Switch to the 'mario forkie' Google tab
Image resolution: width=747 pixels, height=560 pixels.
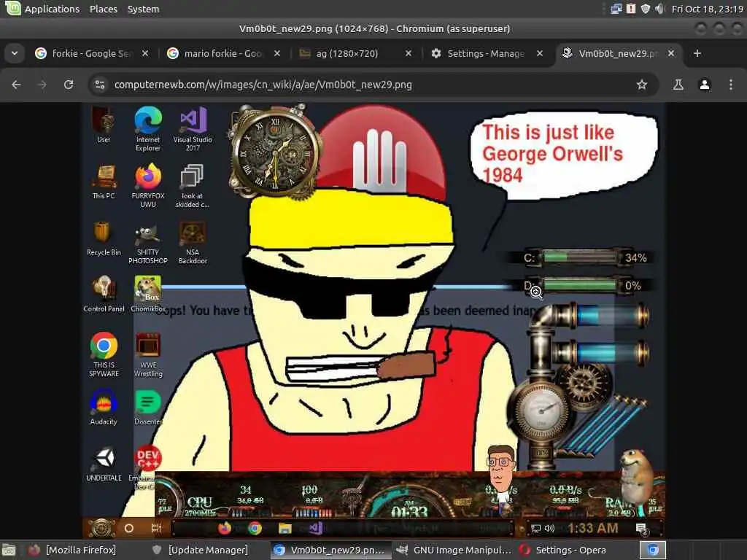click(x=223, y=53)
